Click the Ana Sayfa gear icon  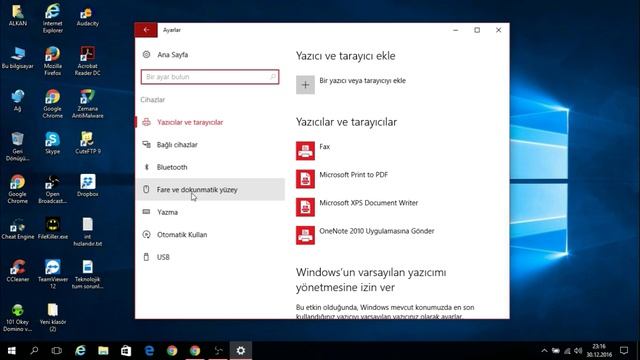(146, 54)
